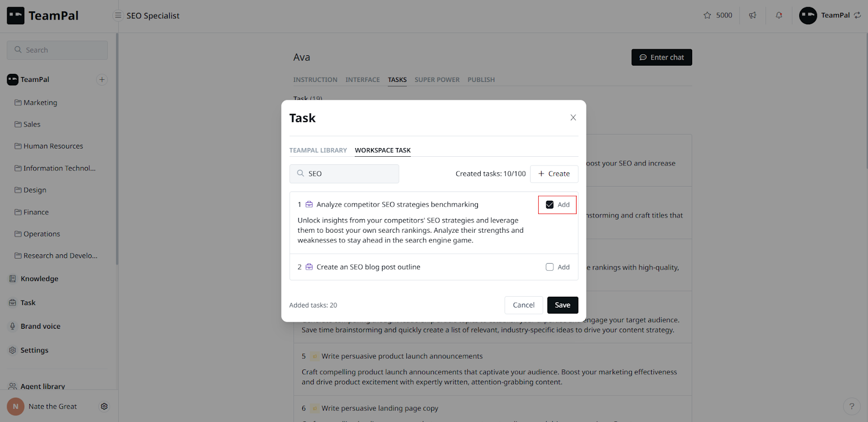Click the switch workspace arrows icon

pyautogui.click(x=857, y=15)
